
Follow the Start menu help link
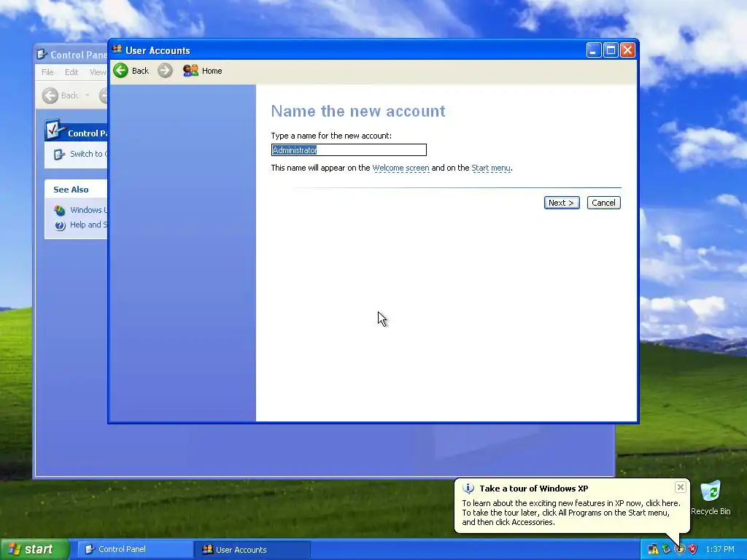tap(491, 168)
